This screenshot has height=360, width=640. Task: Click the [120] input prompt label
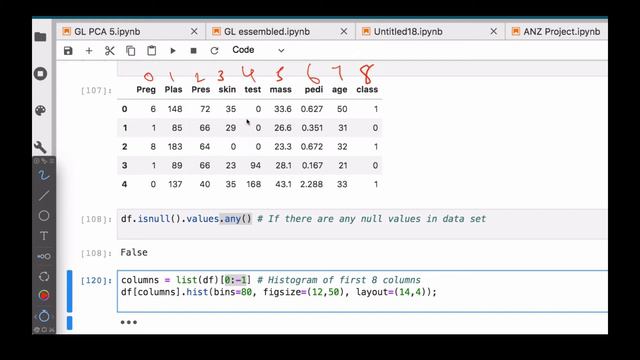click(96, 281)
